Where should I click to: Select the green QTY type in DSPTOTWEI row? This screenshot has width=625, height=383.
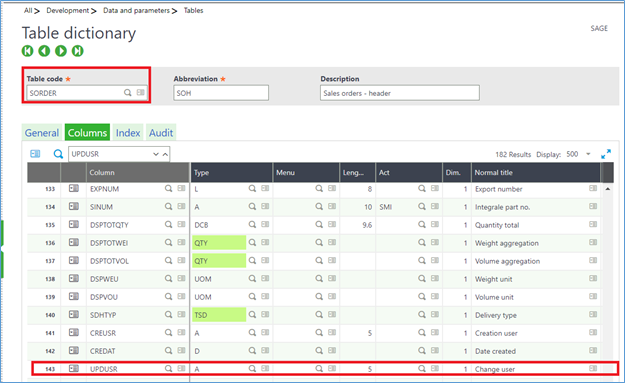coord(219,243)
